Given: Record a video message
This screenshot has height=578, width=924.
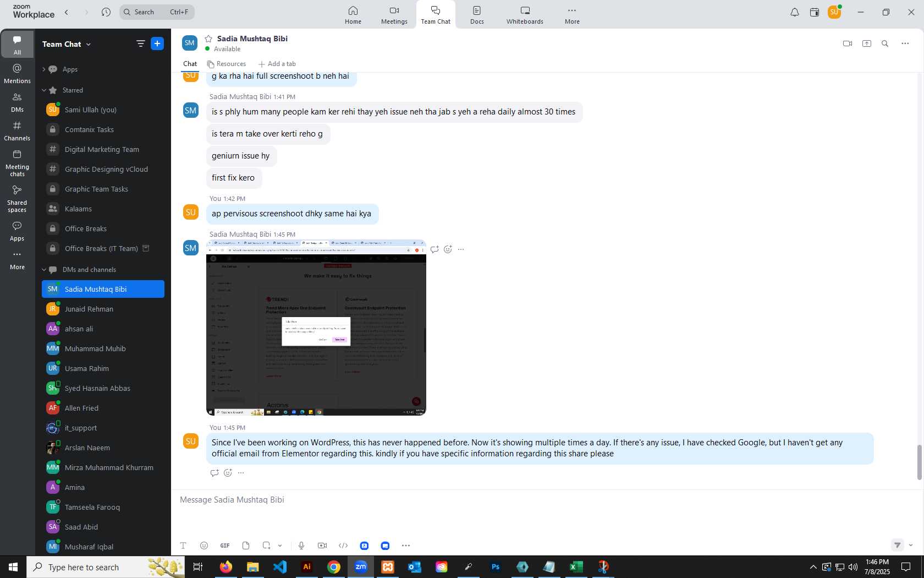Looking at the screenshot, I should coord(322,546).
